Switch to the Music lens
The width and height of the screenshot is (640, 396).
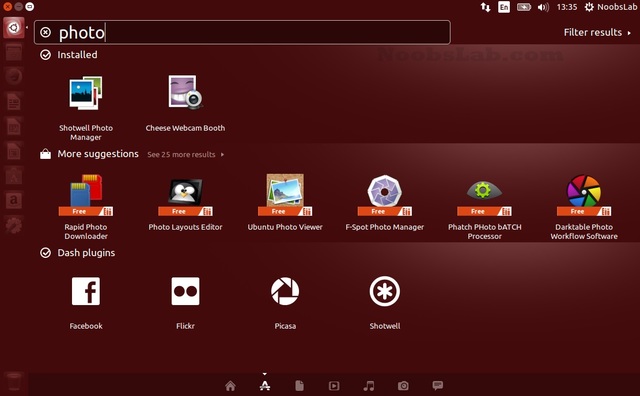369,386
